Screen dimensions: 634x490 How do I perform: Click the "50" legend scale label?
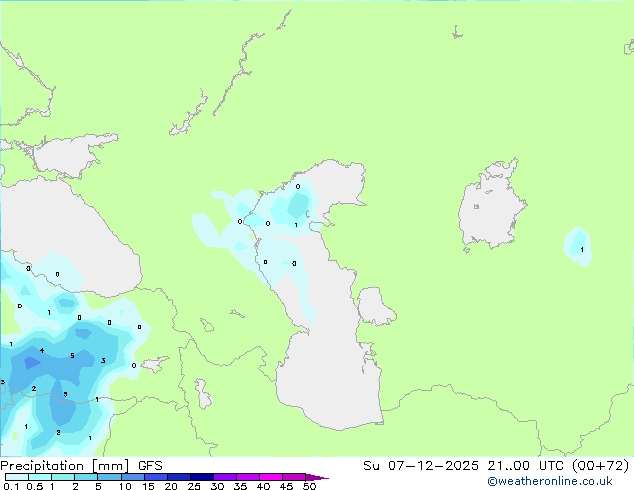pos(309,486)
